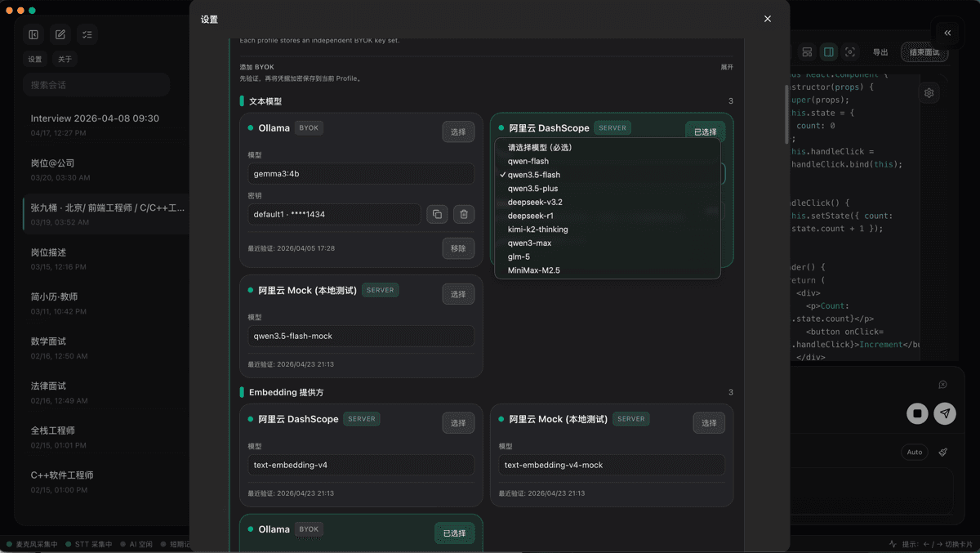The width and height of the screenshot is (980, 553).
Task: Open the 数学面试 conversation
Action: click(x=106, y=347)
